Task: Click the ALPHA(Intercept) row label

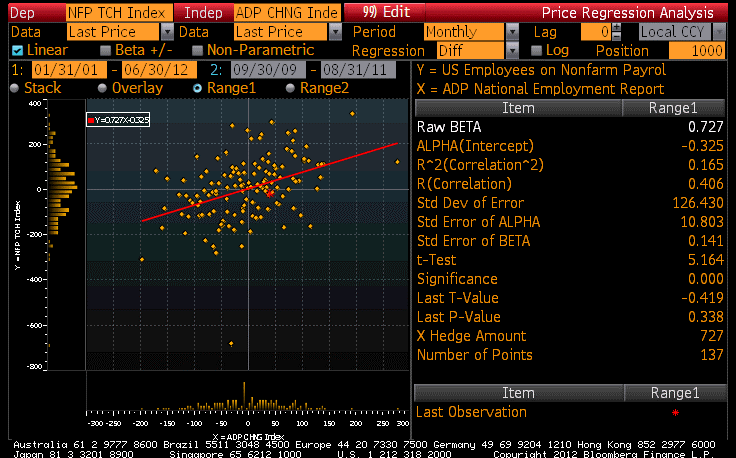Action: 475,146
